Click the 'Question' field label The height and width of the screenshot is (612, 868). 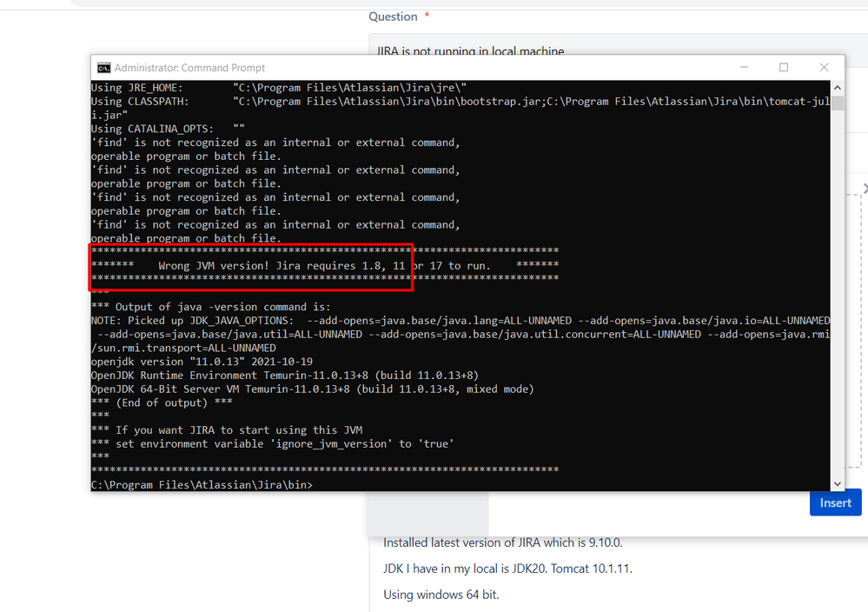393,17
